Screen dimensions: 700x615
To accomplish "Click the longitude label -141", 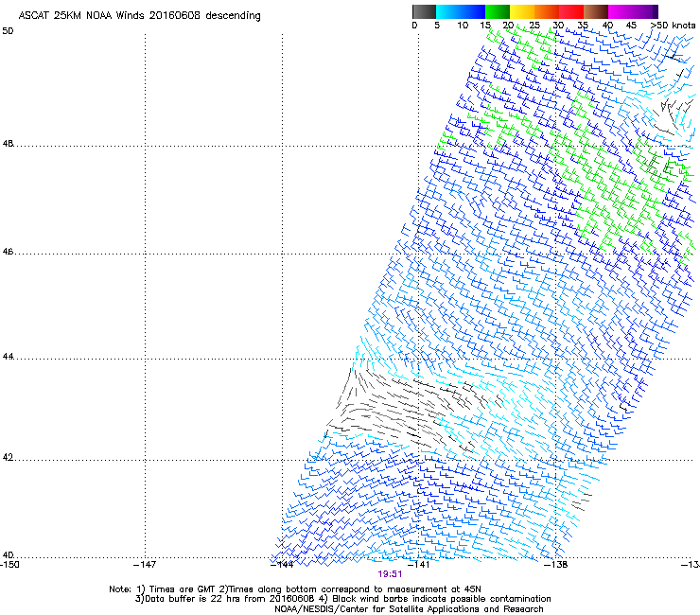I will (x=419, y=565).
